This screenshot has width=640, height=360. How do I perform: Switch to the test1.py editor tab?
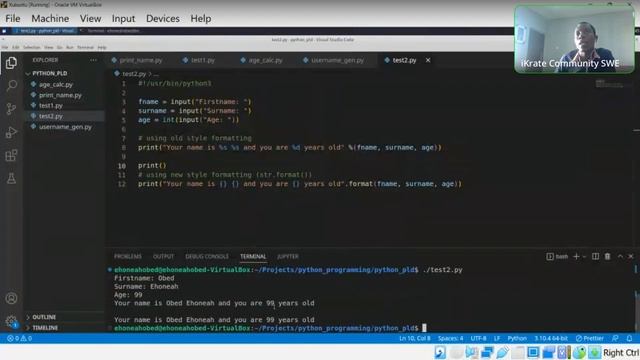tap(199, 60)
